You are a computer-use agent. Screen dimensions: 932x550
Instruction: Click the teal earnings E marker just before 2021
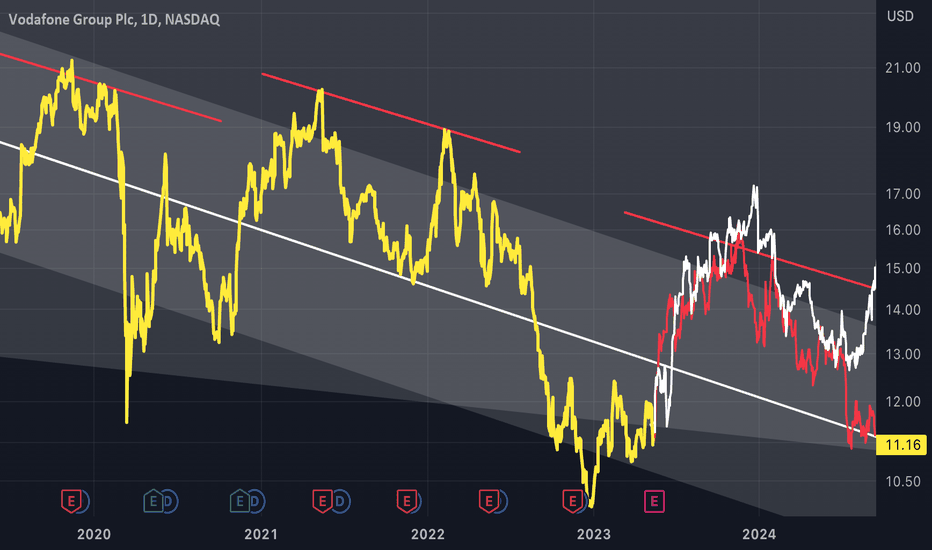tap(240, 501)
